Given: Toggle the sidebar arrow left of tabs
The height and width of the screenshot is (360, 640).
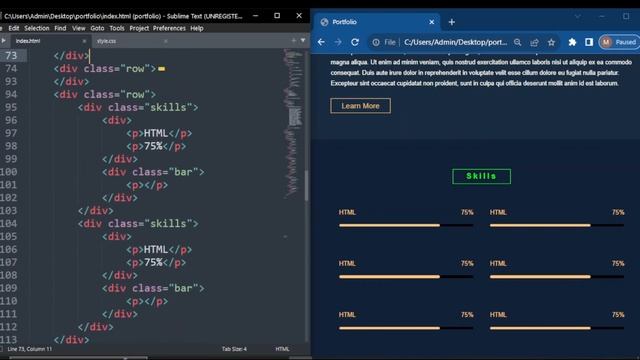Looking at the screenshot, I should click(x=3, y=40).
